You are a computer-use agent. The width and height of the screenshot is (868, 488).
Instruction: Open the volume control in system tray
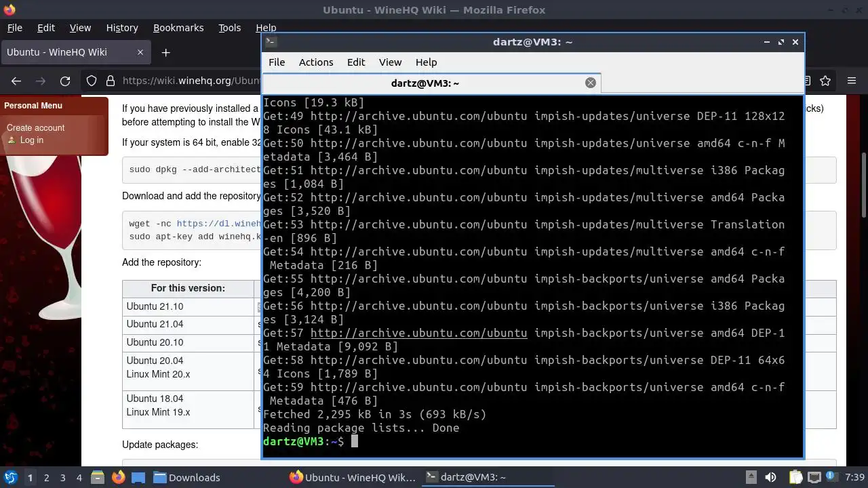[771, 477]
